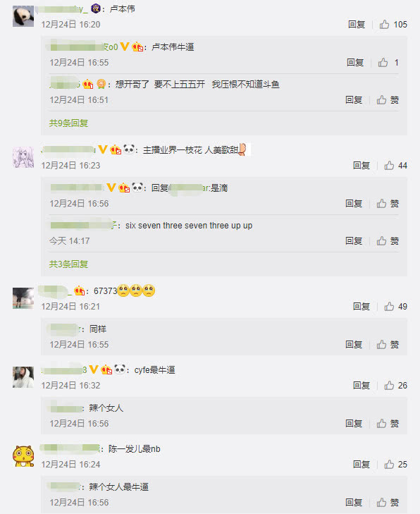Open the yellow cartoon cat avatar profile
Viewport: 420px width, 514px height.
23,456
